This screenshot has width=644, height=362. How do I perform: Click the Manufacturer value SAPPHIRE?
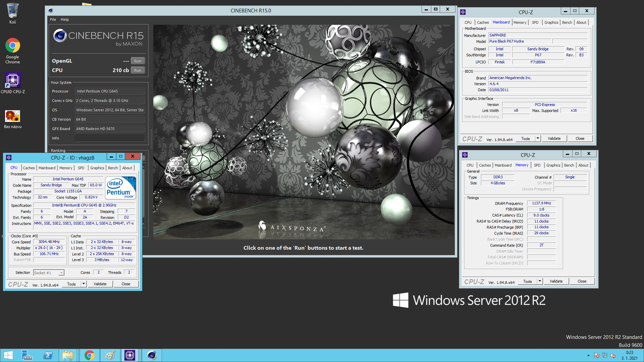[x=538, y=35]
